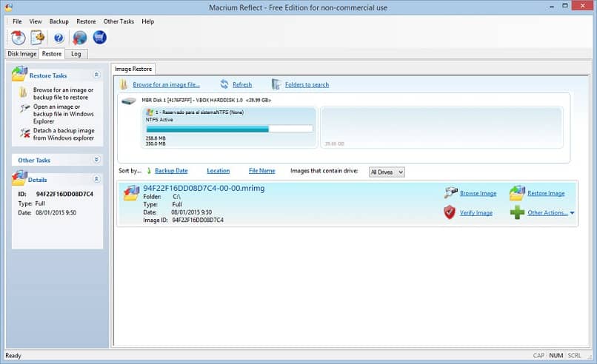Image resolution: width=597 pixels, height=364 pixels.
Task: Open the File menu
Action: pos(17,21)
